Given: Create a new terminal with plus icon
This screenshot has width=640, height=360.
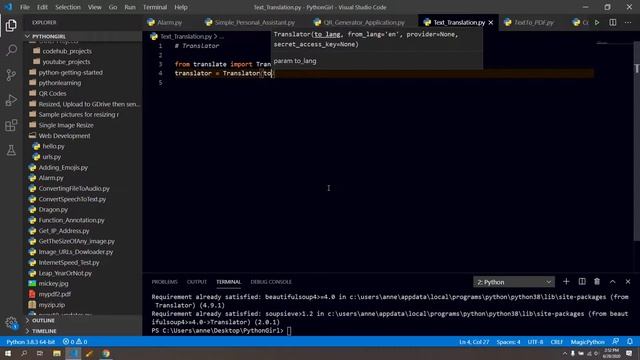Looking at the screenshot, I should pos(566,282).
